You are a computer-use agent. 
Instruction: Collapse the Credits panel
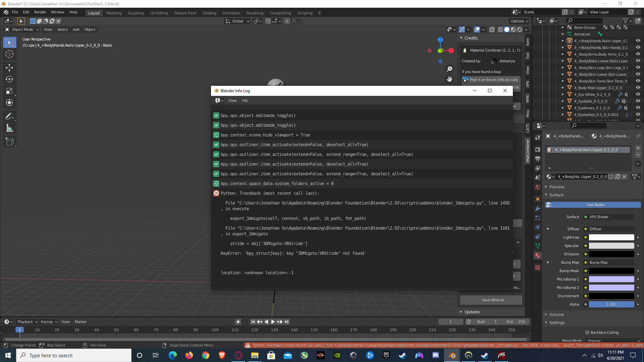coord(462,38)
